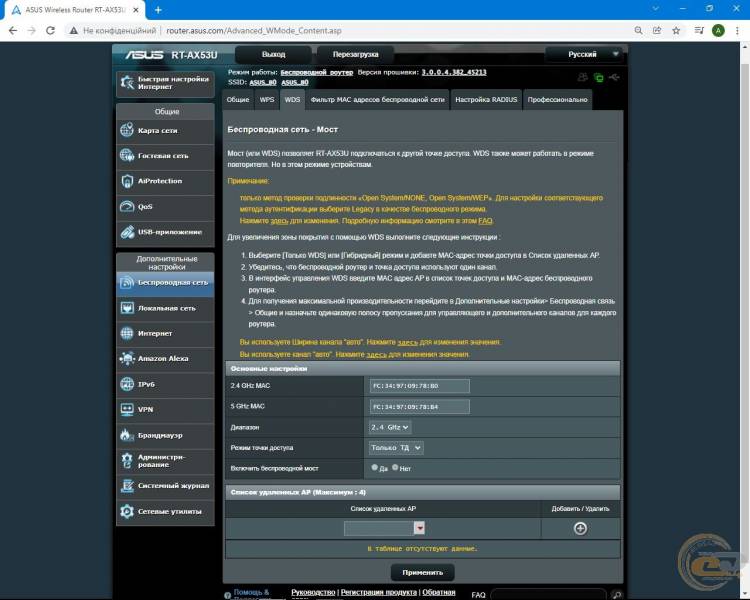Viewport: 750px width, 600px height.
Task: Open the IPv6 settings icon
Action: [127, 384]
